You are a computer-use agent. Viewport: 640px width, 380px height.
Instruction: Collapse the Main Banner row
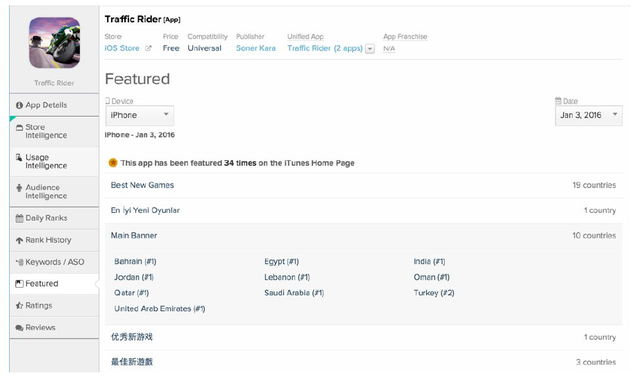pyautogui.click(x=363, y=236)
